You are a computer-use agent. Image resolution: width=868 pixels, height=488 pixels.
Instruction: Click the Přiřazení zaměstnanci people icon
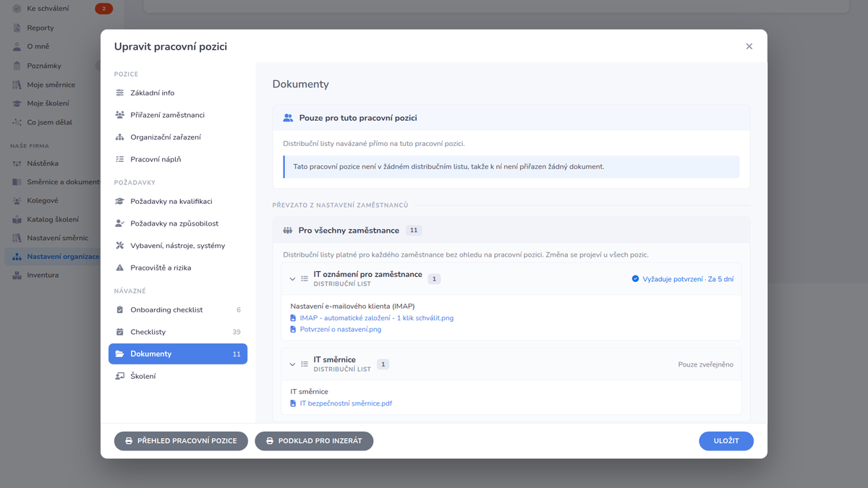coord(120,115)
